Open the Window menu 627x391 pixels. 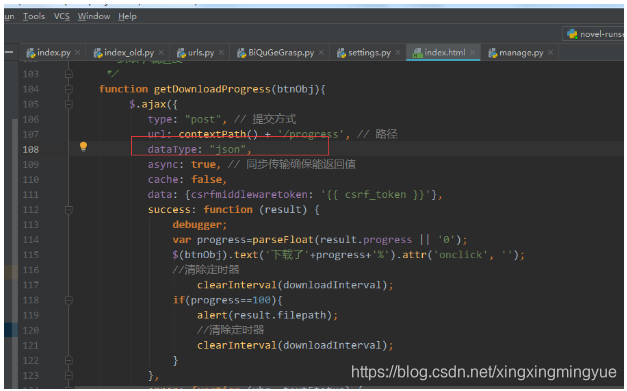click(x=94, y=16)
